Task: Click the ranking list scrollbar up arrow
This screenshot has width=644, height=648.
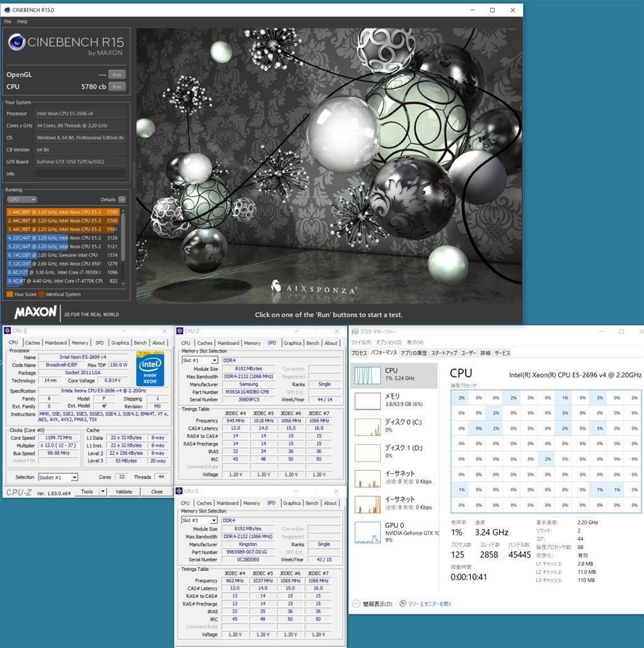Action: click(123, 211)
